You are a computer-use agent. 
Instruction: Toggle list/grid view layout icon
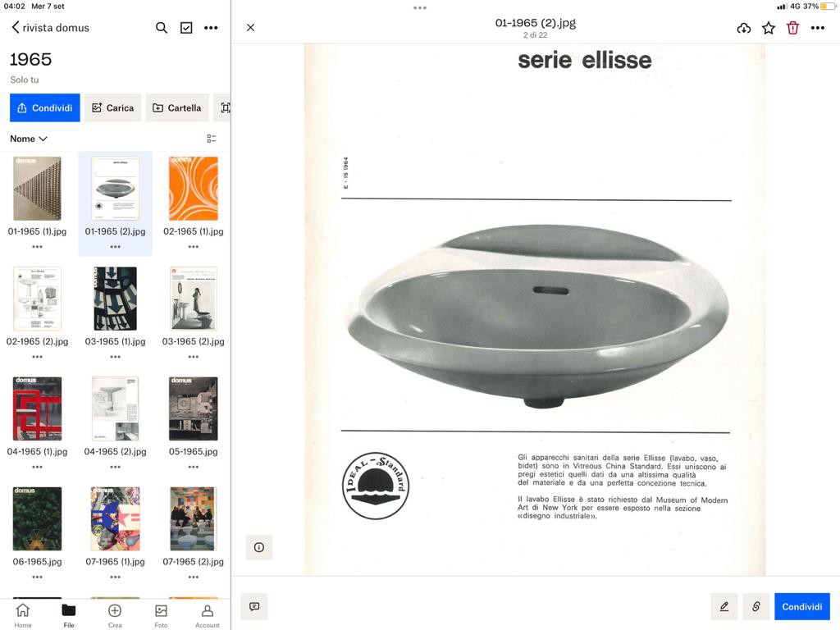(x=212, y=139)
